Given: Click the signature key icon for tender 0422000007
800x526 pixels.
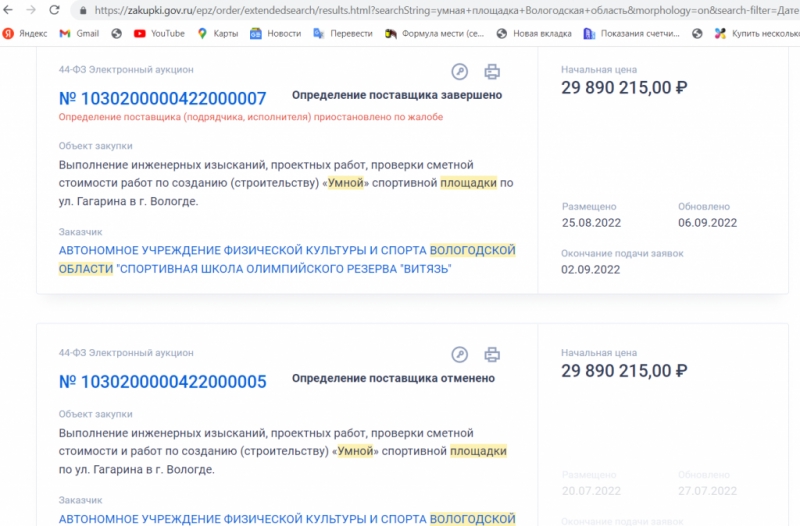Looking at the screenshot, I should pyautogui.click(x=460, y=71).
